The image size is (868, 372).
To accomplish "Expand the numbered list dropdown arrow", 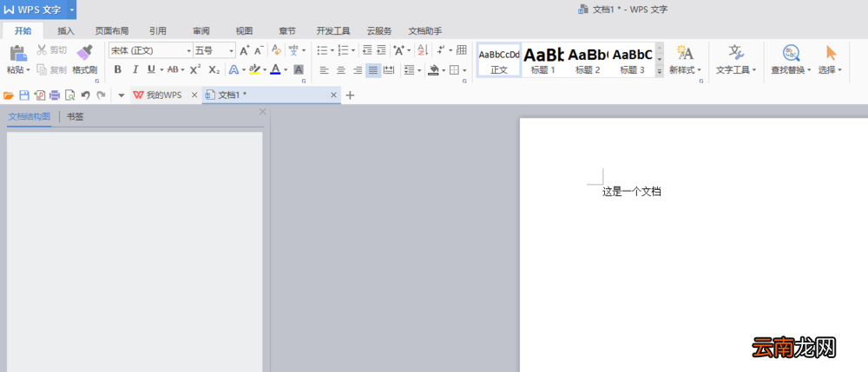I will pos(352,51).
